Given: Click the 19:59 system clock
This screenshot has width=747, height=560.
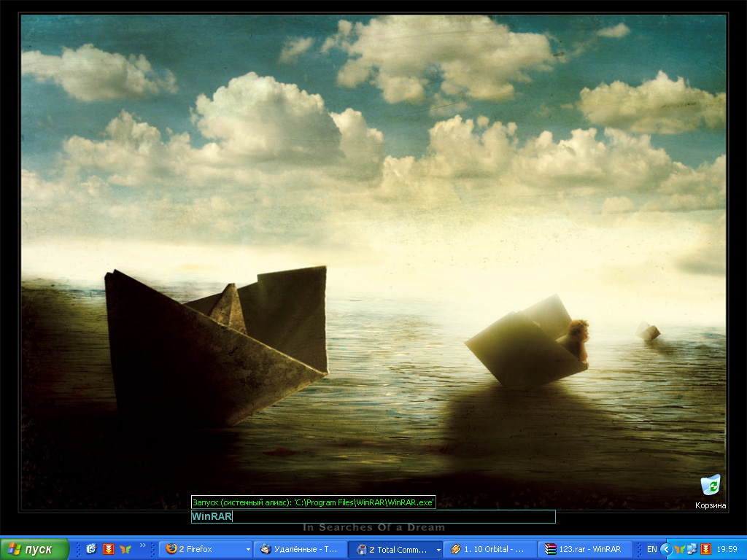Looking at the screenshot, I should [727, 549].
